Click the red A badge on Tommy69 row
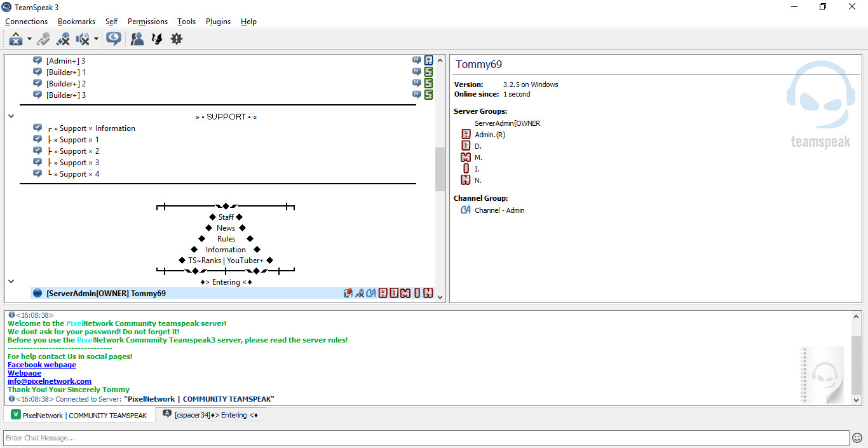 point(383,293)
